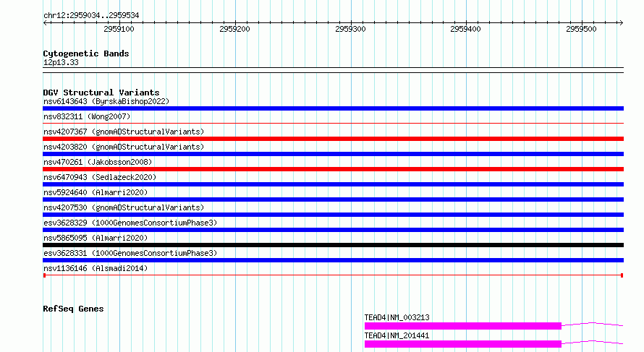Open the DGV Structural Variants track heading

tap(101, 93)
